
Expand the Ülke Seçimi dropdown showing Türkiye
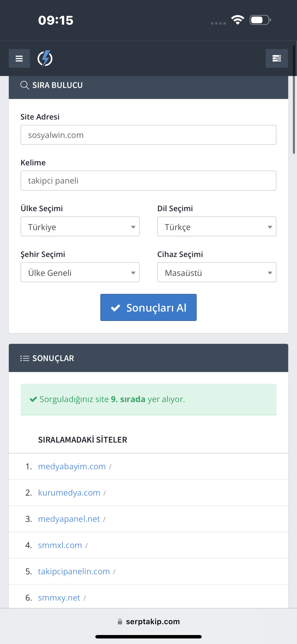click(x=80, y=226)
